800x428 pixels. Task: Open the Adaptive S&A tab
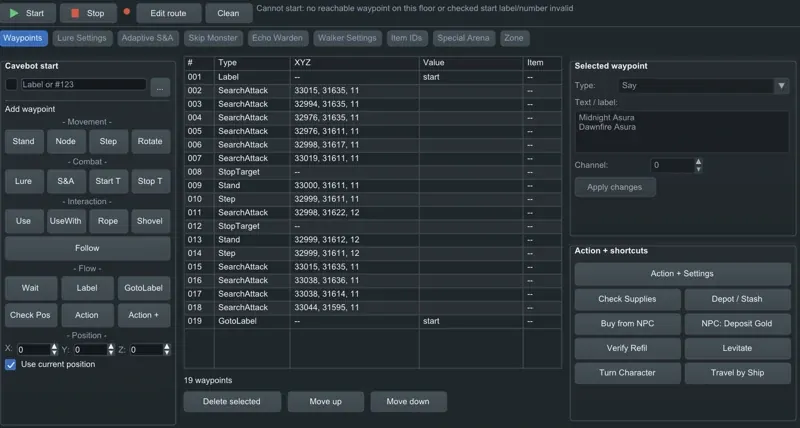point(147,38)
